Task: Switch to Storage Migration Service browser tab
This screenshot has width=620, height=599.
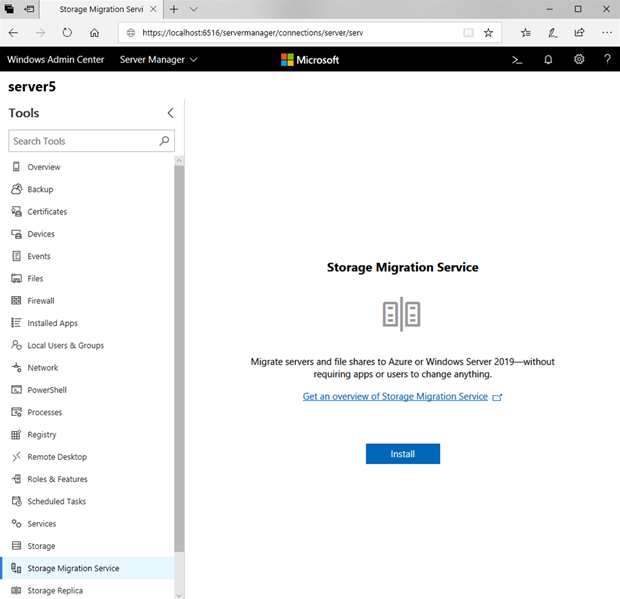Action: (101, 9)
